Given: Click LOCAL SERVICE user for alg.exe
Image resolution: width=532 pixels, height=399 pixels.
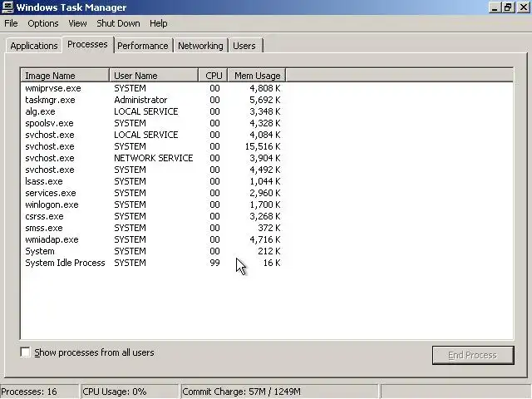Looking at the screenshot, I should click(x=146, y=111).
